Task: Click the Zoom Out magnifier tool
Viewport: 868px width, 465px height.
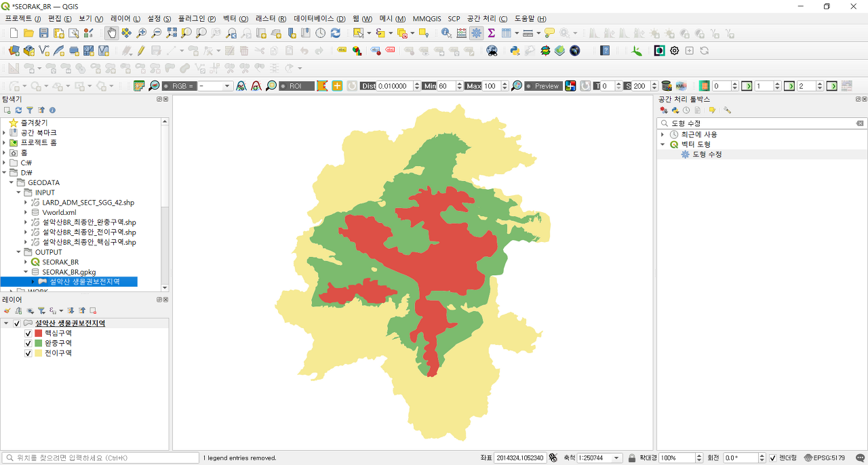Action: click(x=156, y=33)
